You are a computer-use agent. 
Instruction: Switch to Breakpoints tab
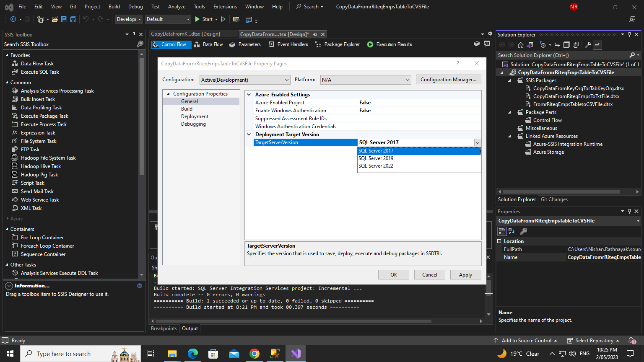164,328
